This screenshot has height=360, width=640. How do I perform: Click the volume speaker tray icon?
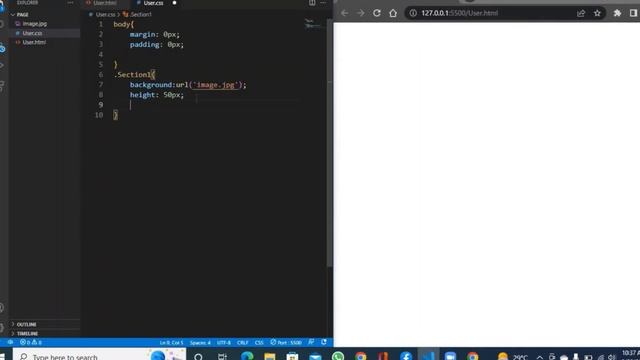pyautogui.click(x=611, y=357)
